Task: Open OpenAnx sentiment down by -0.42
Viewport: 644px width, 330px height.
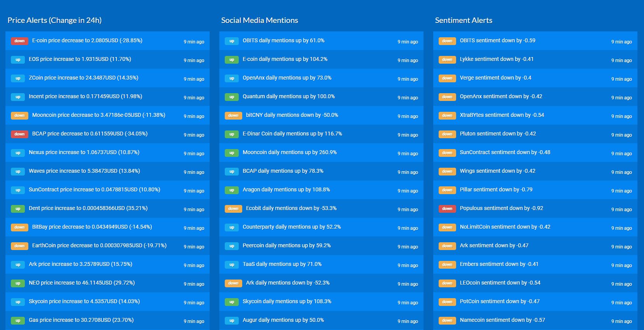Action: (x=535, y=97)
